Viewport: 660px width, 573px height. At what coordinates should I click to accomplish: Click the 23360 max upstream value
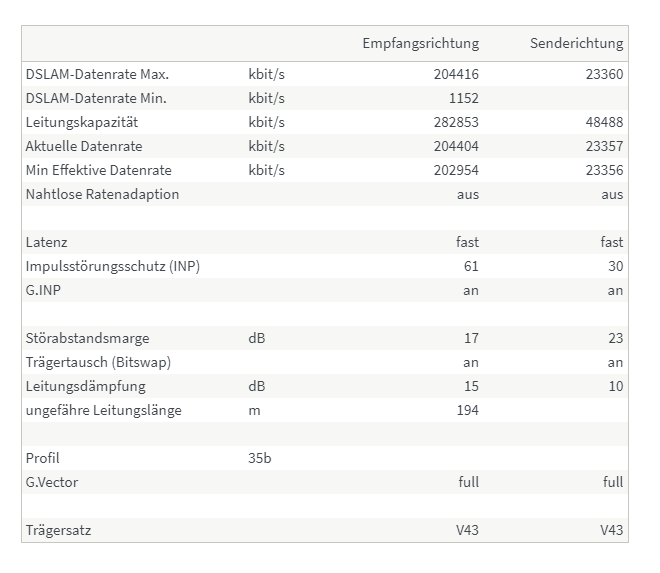click(x=604, y=75)
